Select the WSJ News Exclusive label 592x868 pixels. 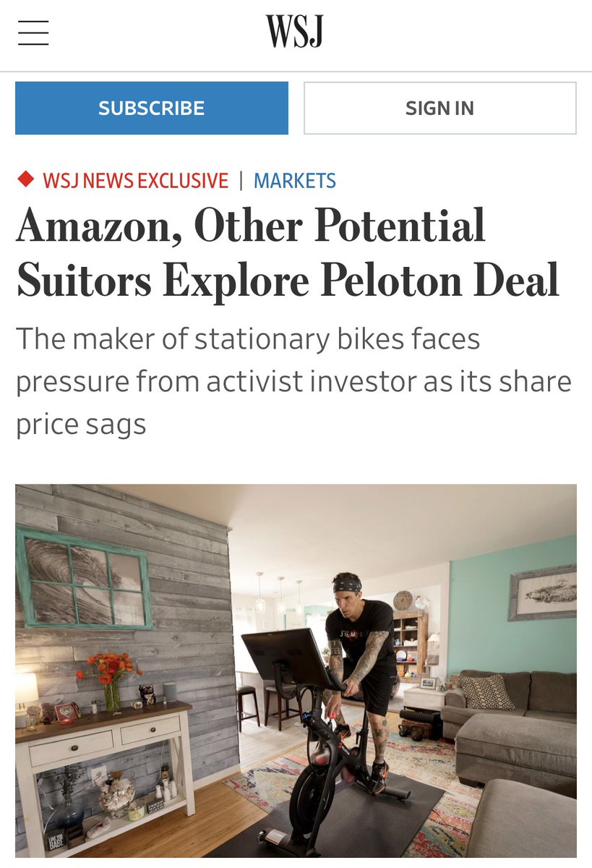(135, 181)
